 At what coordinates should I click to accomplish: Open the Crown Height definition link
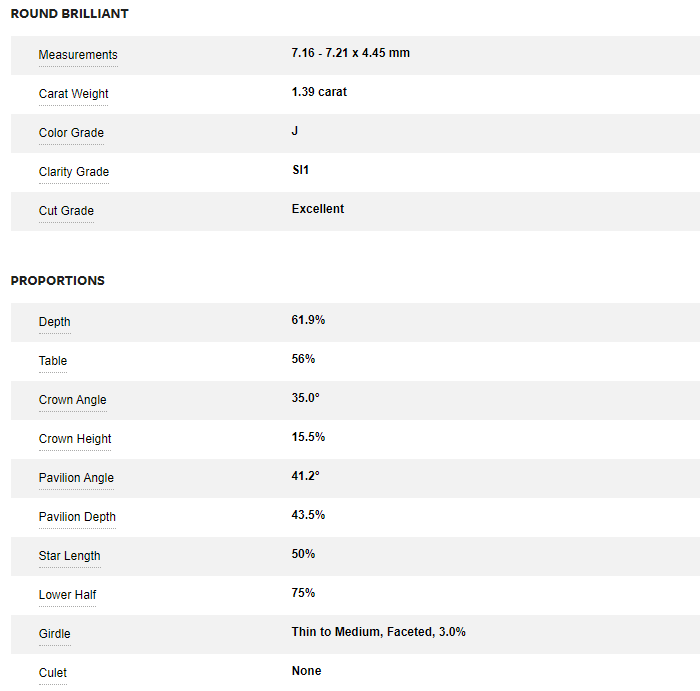pyautogui.click(x=75, y=439)
